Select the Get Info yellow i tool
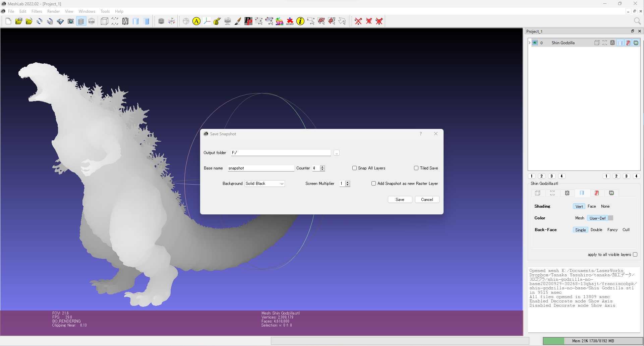 coord(300,21)
